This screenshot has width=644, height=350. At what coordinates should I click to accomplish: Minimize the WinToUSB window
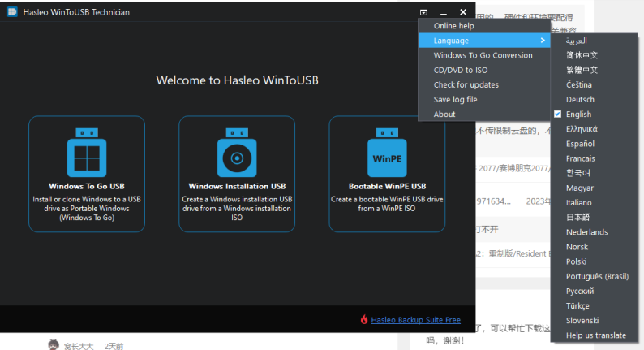click(x=444, y=13)
